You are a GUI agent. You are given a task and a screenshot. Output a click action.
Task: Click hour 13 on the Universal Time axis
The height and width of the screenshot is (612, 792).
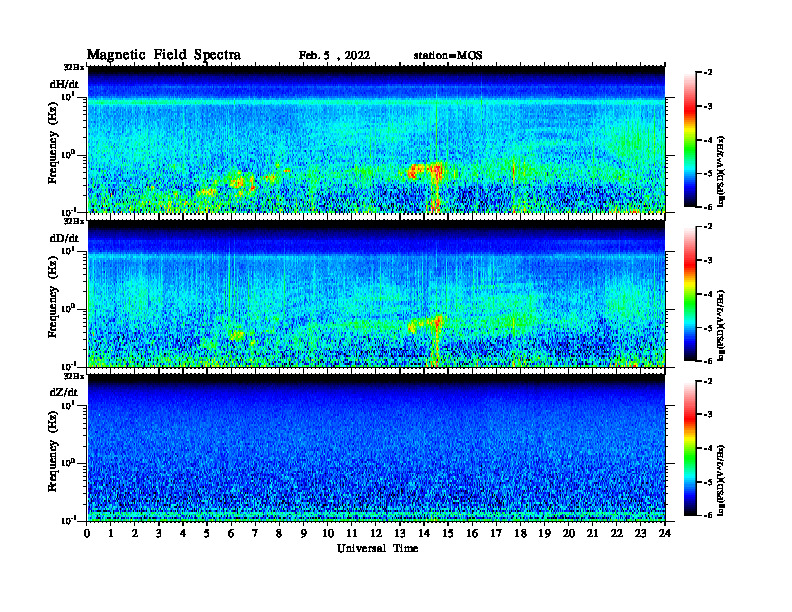click(x=400, y=534)
